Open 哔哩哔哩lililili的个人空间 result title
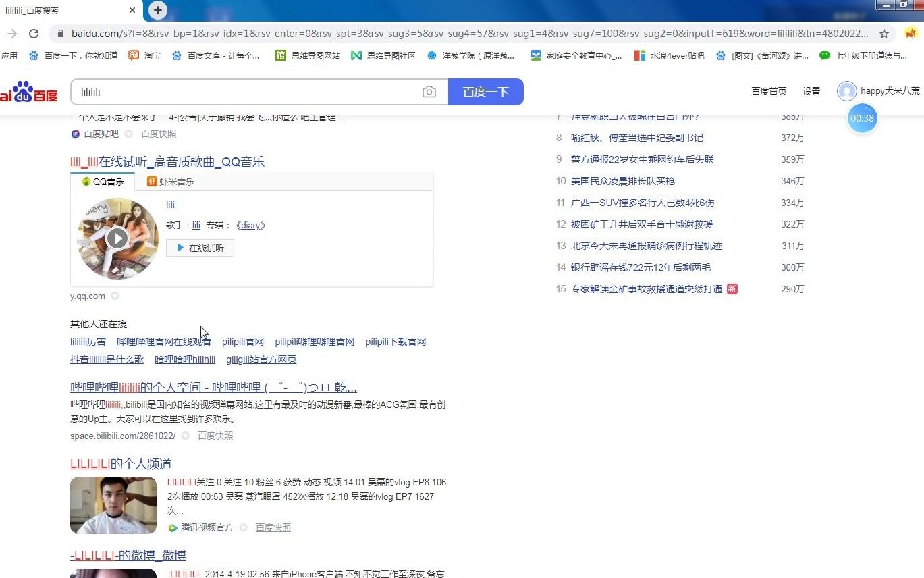 click(213, 388)
